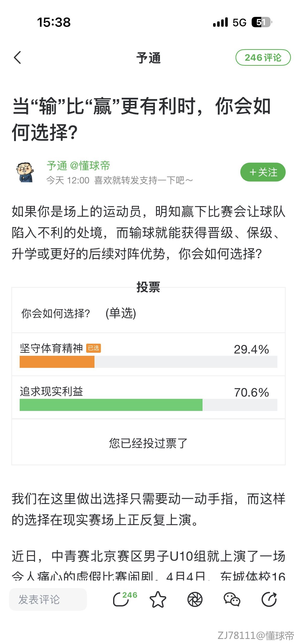The height and width of the screenshot is (644, 297).
Task: Tap the orange 已选 badge
Action: pos(93,348)
